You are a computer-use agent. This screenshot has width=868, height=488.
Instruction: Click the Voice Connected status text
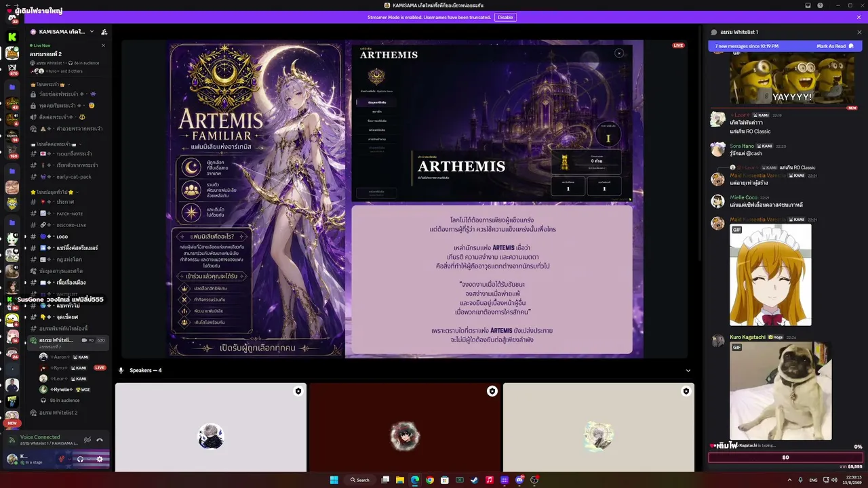click(x=40, y=437)
